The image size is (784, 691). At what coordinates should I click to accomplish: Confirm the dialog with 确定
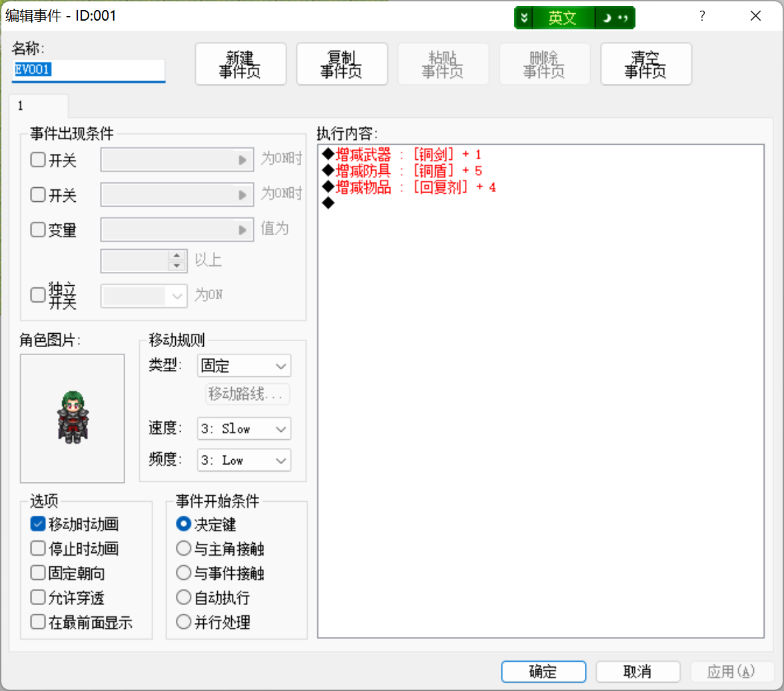(x=544, y=672)
